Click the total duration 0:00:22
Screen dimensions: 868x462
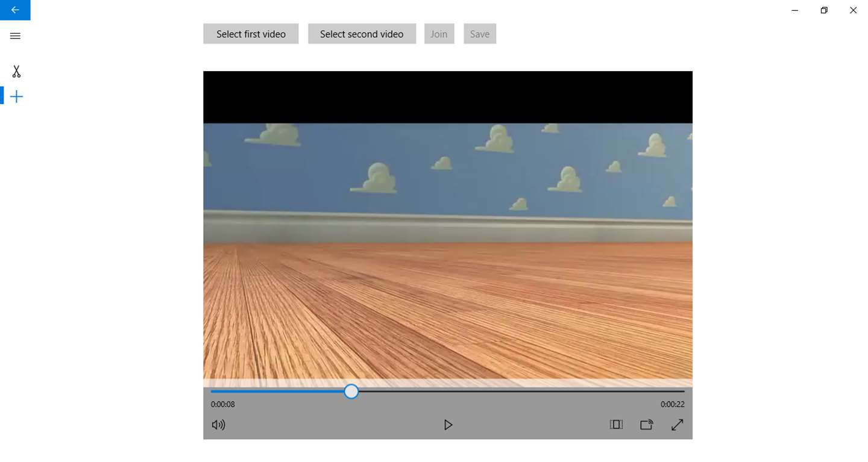click(x=672, y=404)
